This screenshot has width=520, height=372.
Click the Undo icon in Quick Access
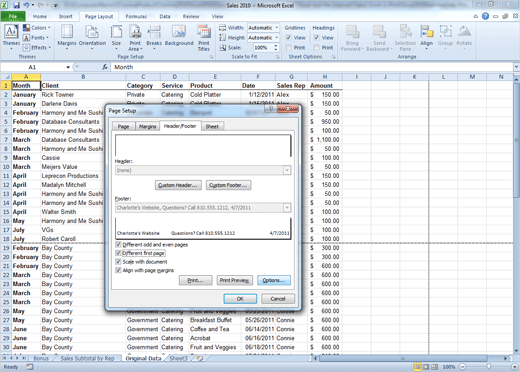(26, 5)
